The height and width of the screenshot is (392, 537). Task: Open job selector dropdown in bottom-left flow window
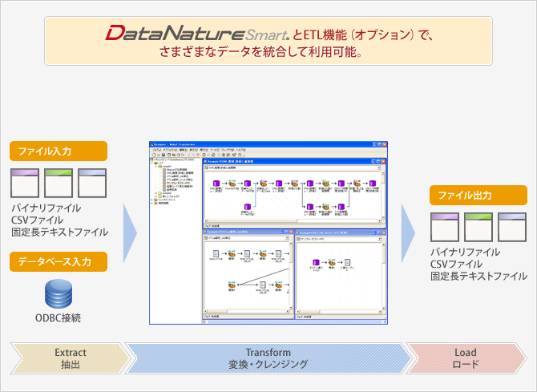[x=287, y=238]
